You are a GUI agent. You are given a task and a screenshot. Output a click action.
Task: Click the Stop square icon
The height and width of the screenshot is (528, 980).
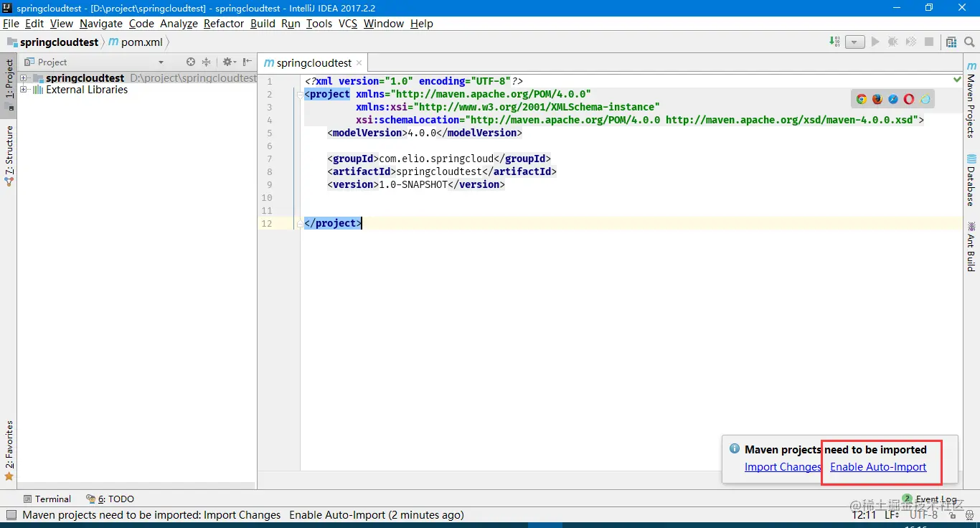[929, 42]
